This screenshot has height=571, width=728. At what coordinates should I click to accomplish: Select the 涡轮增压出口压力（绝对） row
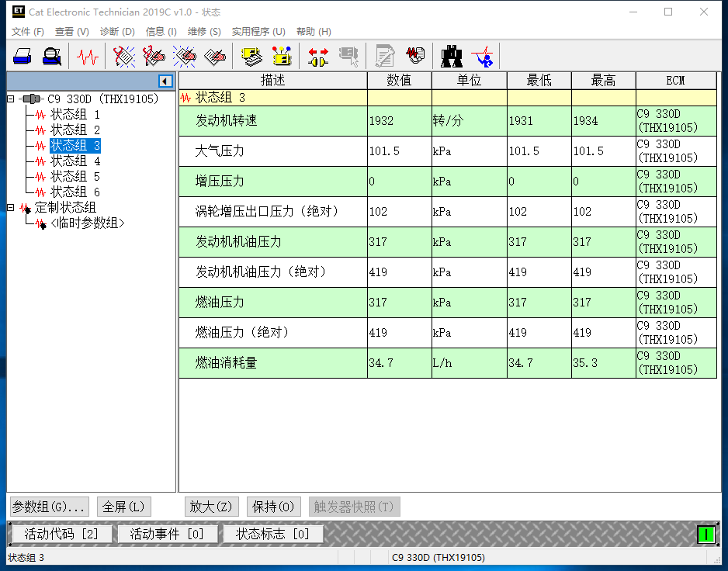pos(448,212)
